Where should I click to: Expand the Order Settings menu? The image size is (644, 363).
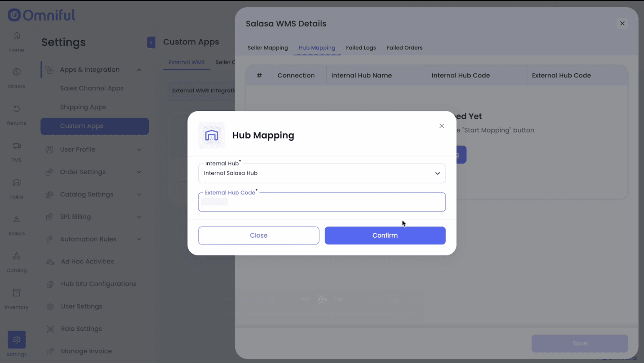(x=139, y=172)
